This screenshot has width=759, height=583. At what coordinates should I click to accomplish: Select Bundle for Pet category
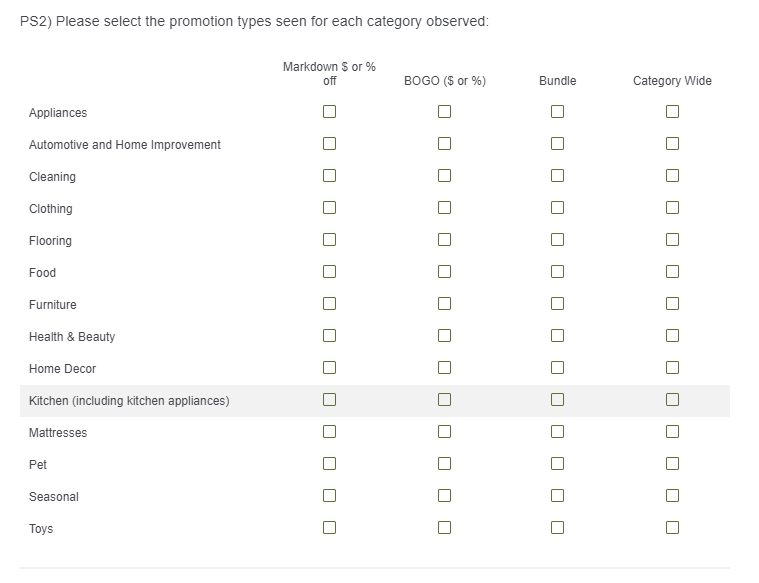557,464
